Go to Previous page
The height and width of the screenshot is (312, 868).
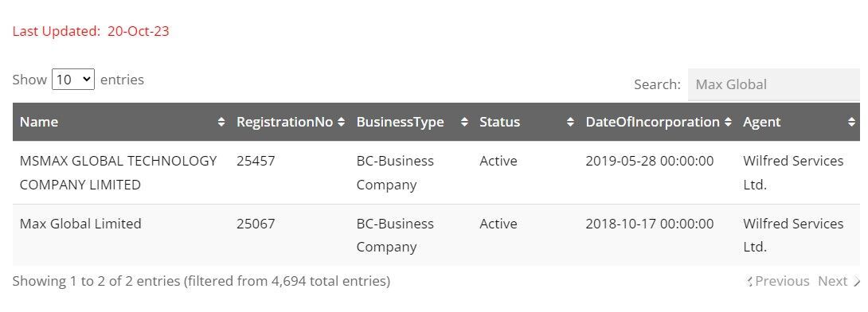778,282
